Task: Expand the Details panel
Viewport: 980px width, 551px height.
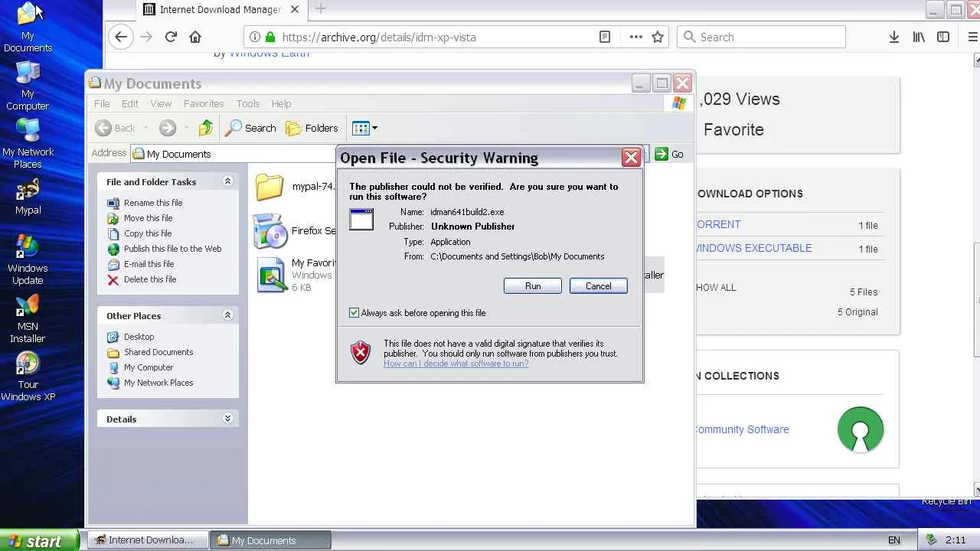Action: click(227, 419)
